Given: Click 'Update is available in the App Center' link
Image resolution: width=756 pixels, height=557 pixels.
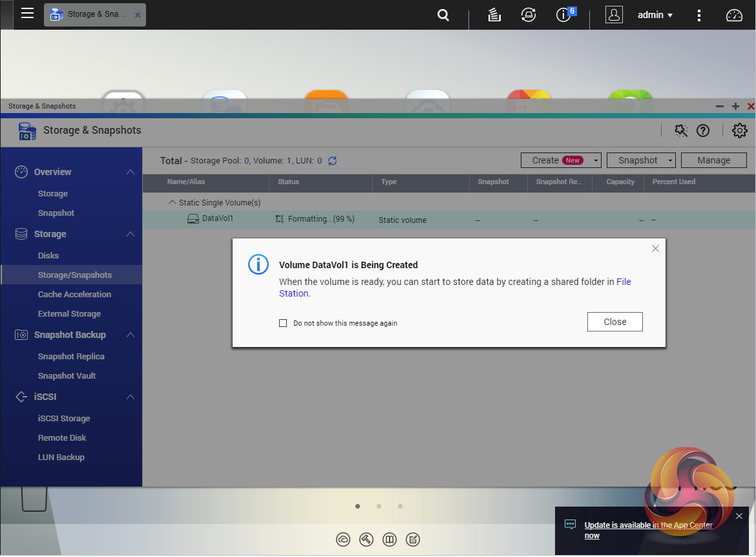Looking at the screenshot, I should (648, 530).
